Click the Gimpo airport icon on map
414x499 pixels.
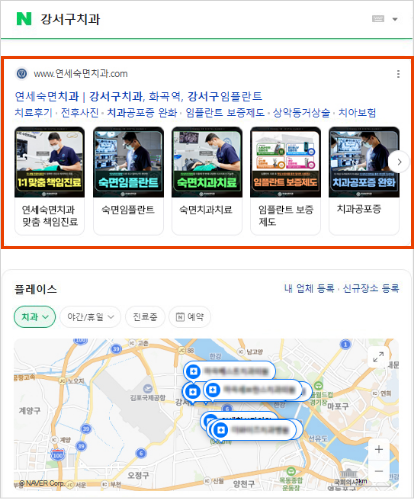147,389
